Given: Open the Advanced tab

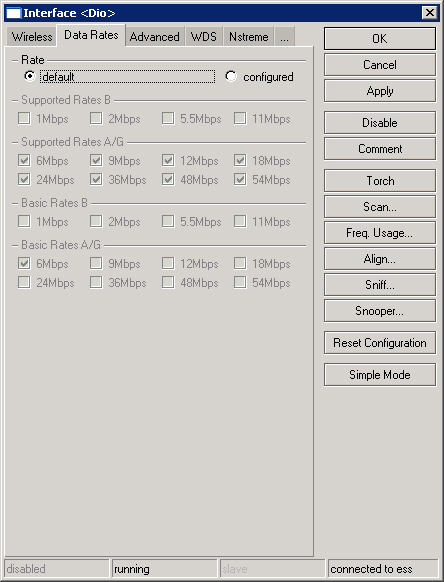Looking at the screenshot, I should tap(154, 37).
